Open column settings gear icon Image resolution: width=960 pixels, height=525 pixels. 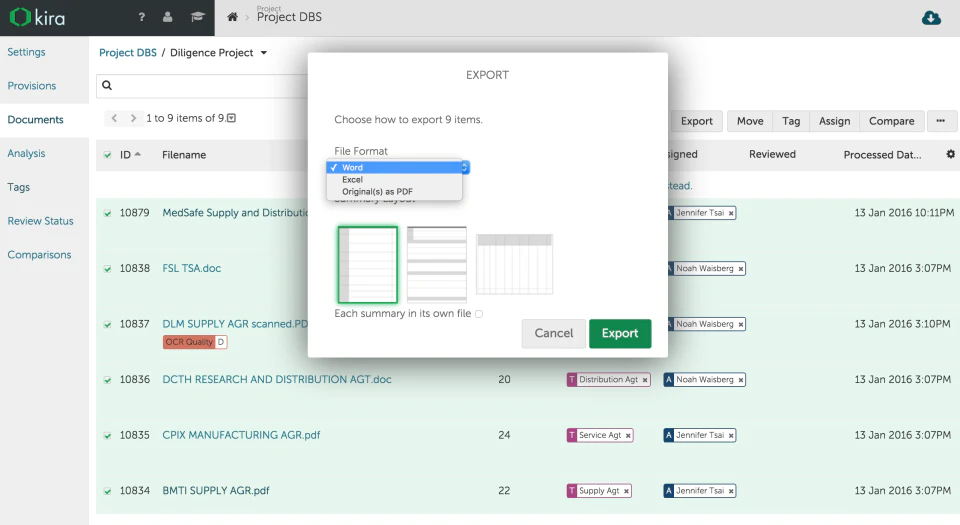[950, 154]
